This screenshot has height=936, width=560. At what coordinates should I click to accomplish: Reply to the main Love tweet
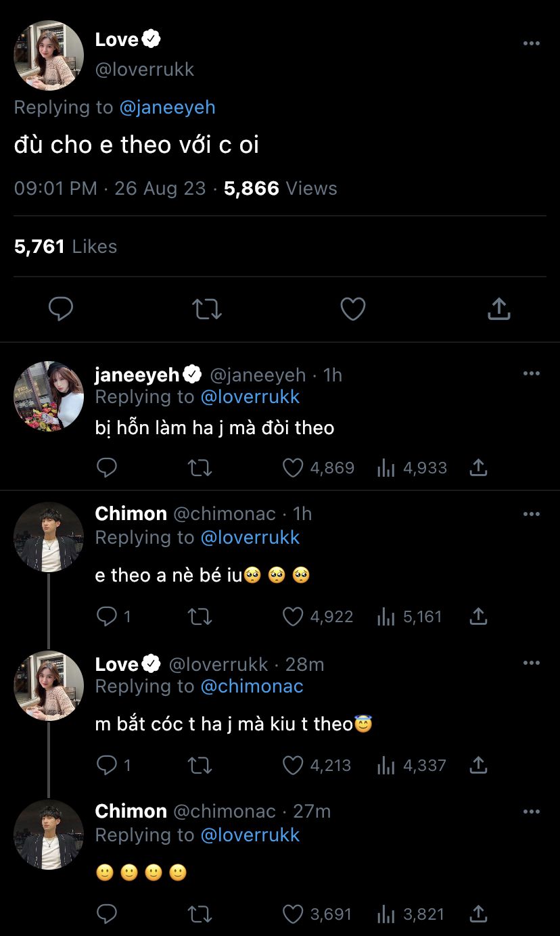(61, 309)
